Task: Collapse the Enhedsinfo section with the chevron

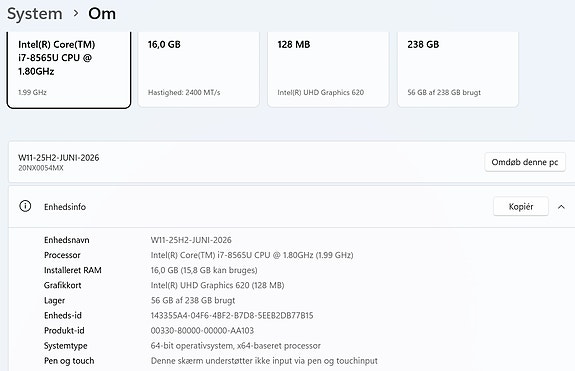Action: 561,207
